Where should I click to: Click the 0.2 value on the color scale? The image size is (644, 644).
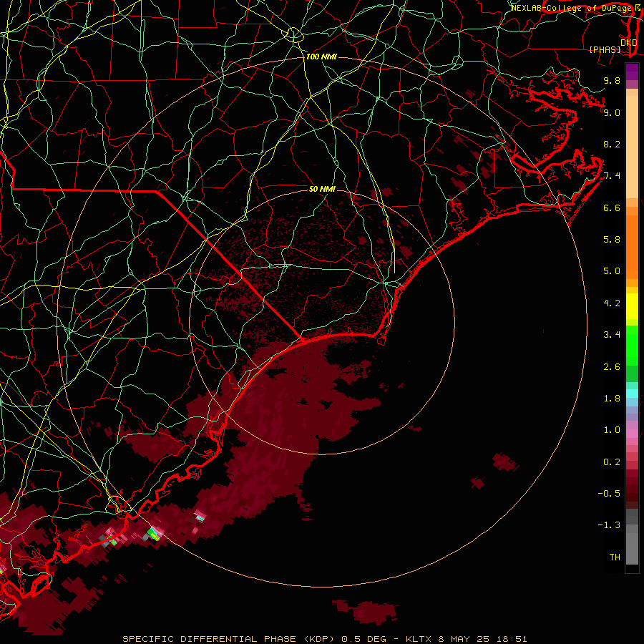tap(612, 462)
